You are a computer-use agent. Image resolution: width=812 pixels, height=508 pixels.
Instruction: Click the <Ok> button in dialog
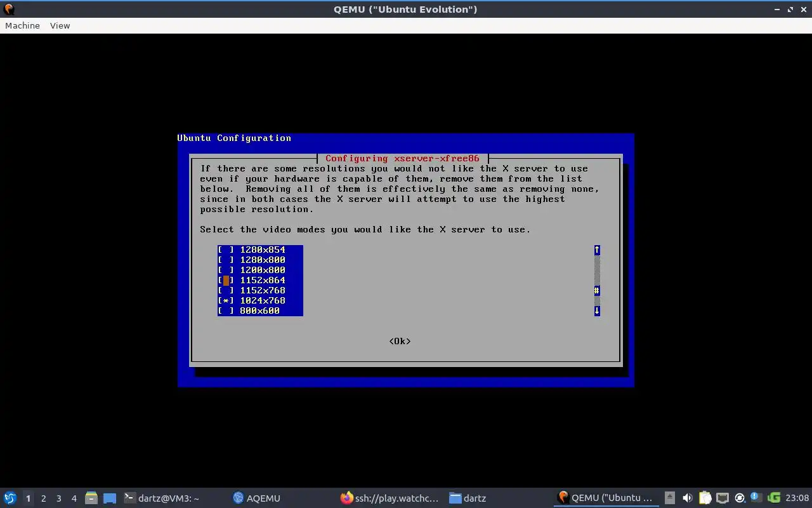tap(400, 341)
